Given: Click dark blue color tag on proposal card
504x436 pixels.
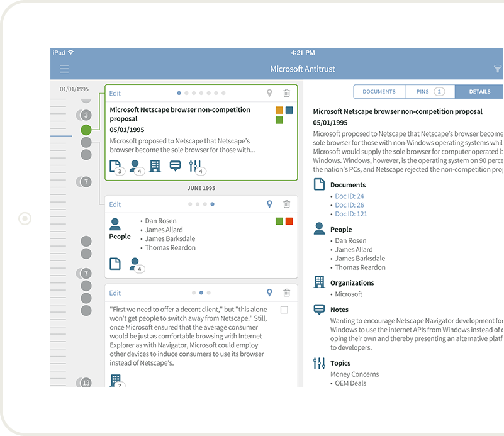Looking at the screenshot, I should coord(289,110).
